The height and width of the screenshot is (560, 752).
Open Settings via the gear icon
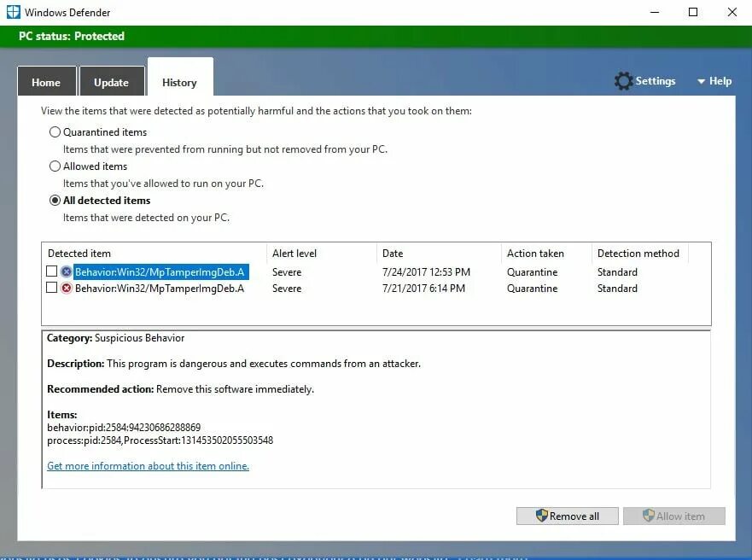click(x=623, y=81)
